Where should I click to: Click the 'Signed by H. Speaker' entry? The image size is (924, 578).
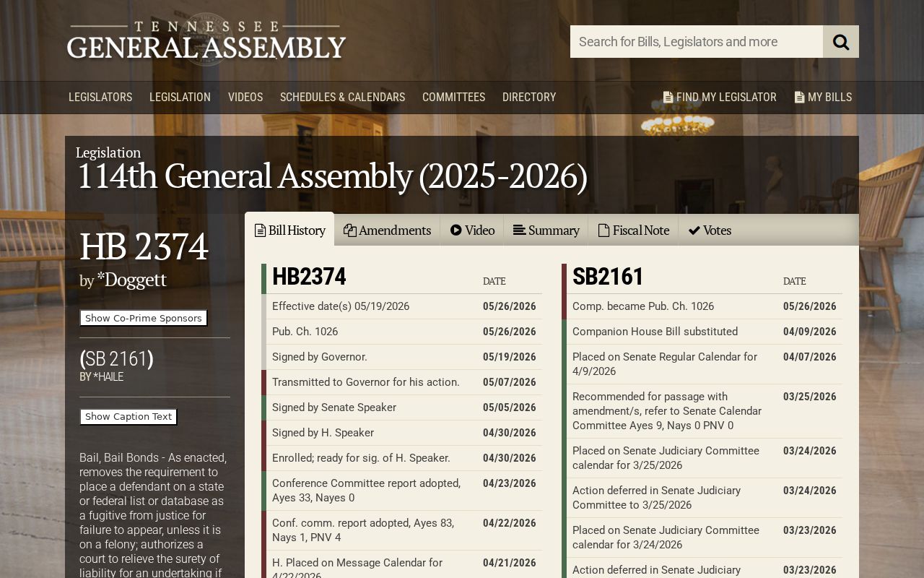[401, 433]
